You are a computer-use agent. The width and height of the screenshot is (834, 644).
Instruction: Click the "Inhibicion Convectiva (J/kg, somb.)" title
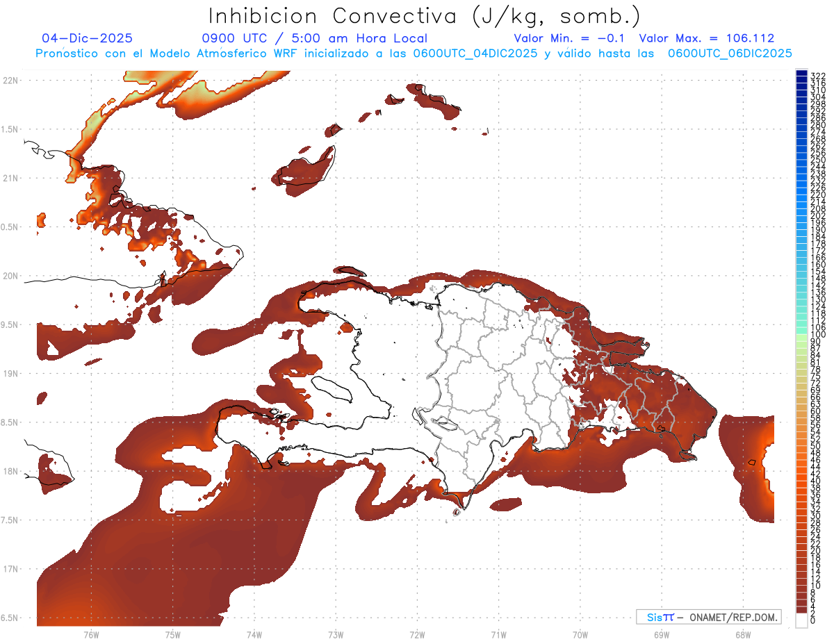point(425,16)
